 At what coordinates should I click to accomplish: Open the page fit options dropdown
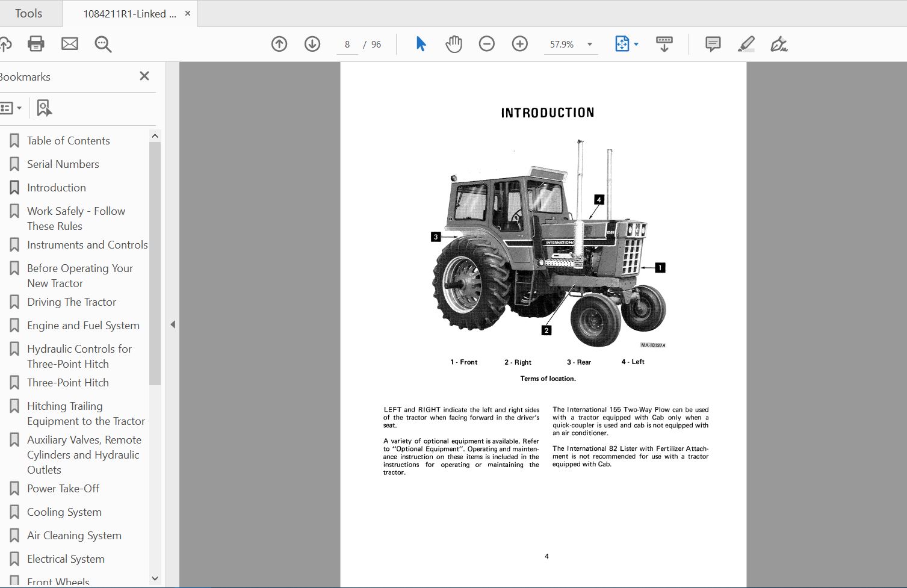point(636,44)
